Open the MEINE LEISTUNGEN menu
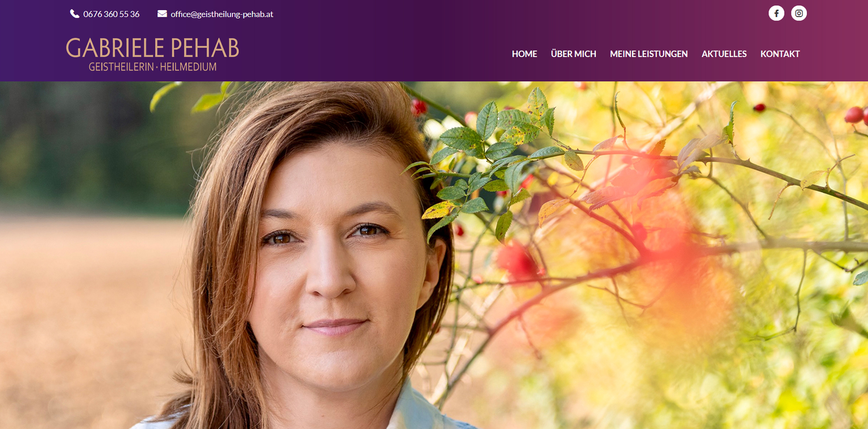Screen dimensions: 868x429 point(649,54)
